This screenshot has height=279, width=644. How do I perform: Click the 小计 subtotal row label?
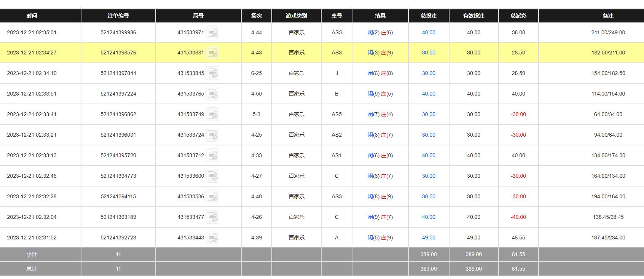click(x=32, y=254)
